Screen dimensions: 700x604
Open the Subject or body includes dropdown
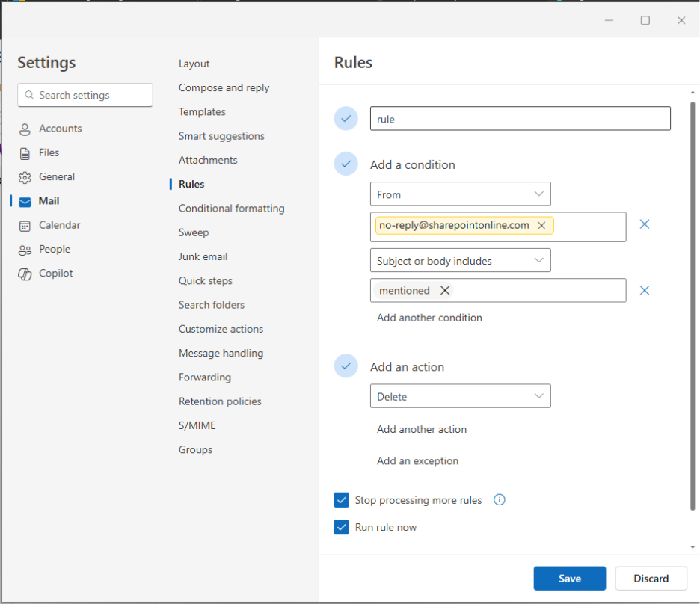point(460,261)
